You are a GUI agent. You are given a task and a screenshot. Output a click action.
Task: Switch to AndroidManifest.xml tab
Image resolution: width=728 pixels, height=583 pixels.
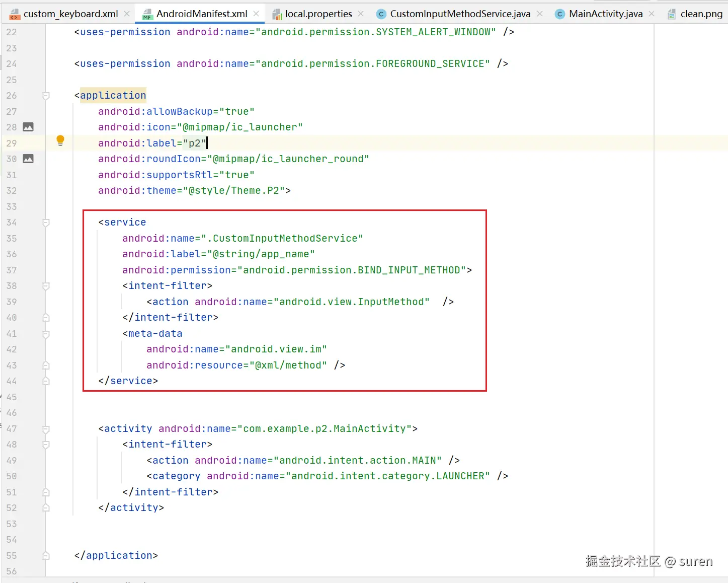[202, 14]
